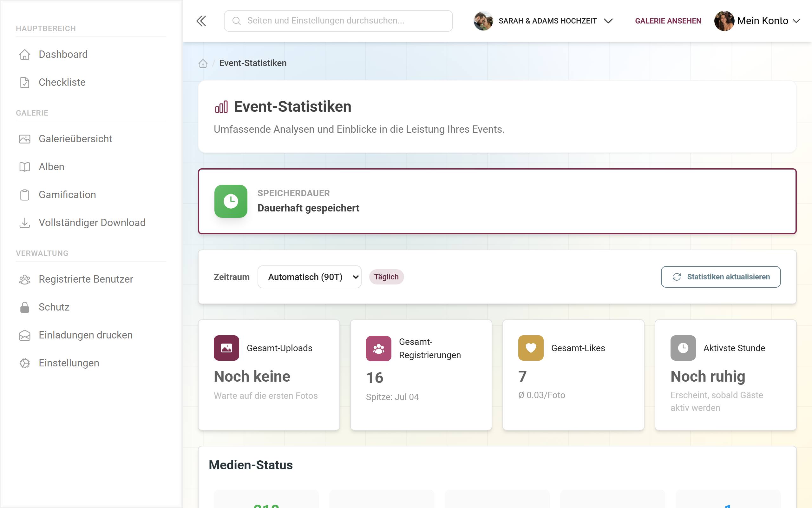Click Statistiken aktualisieren button
Screen dimensions: 812x508
(721, 277)
